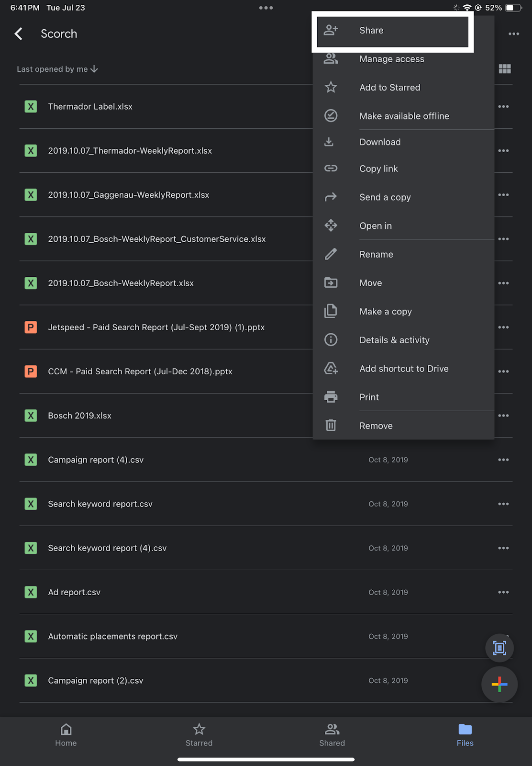Screen dimensions: 532x766
Task: Tap the multitasking dots at top center
Action: tap(266, 8)
